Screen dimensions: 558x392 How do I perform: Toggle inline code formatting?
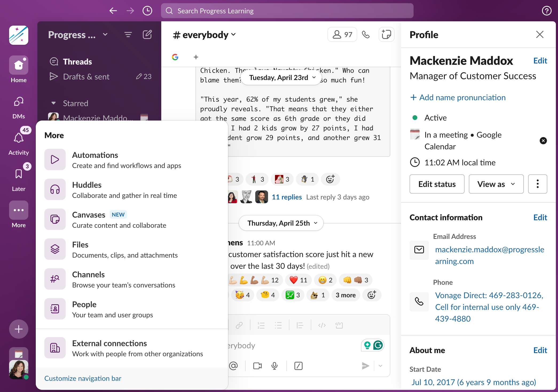pos(322,325)
